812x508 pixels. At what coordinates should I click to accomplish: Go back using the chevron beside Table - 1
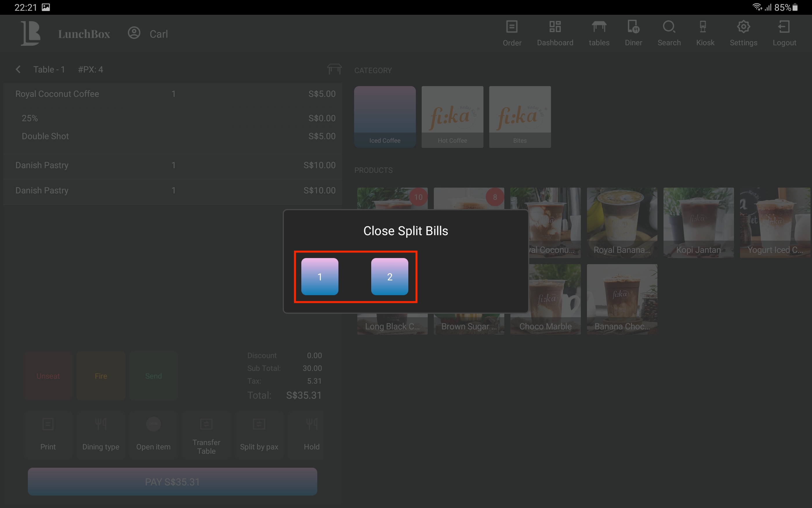pyautogui.click(x=18, y=70)
